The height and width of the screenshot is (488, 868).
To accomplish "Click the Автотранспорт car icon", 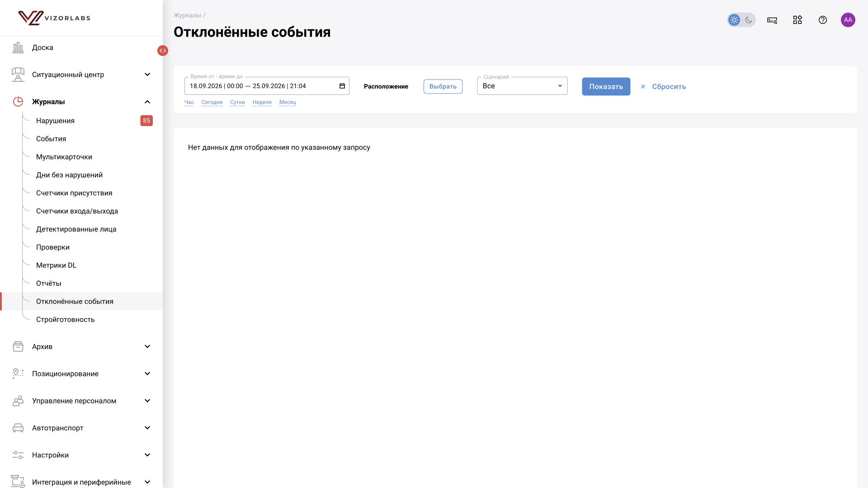I will click(x=18, y=428).
